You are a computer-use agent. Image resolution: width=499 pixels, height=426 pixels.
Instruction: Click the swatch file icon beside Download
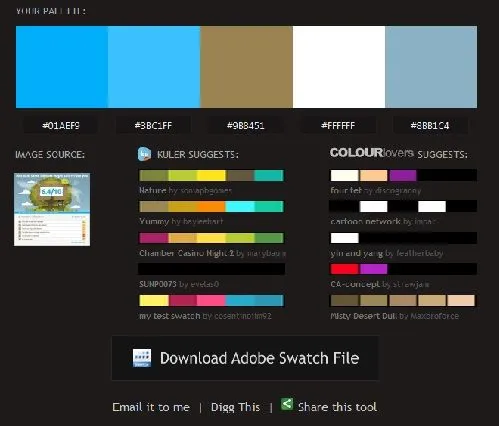(x=142, y=358)
